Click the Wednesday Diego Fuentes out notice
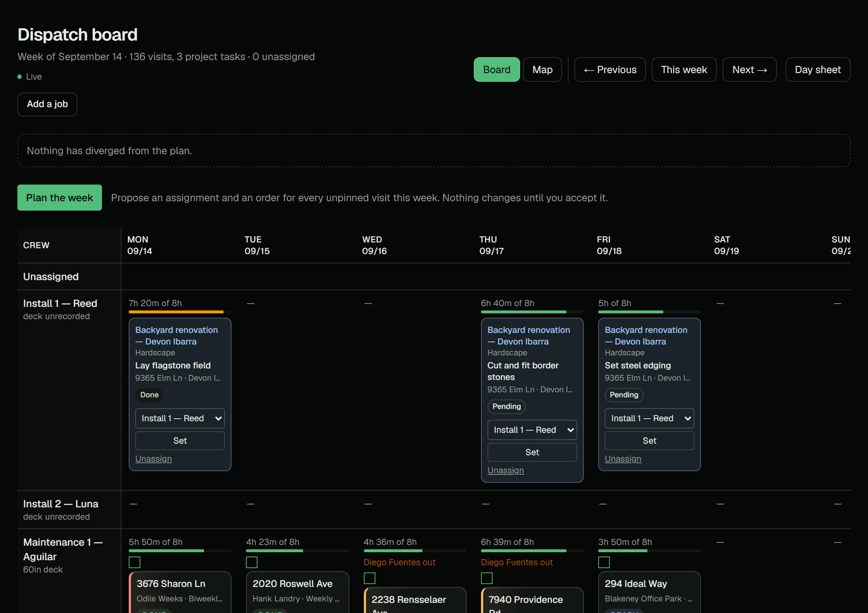This screenshot has width=868, height=613. pos(399,562)
